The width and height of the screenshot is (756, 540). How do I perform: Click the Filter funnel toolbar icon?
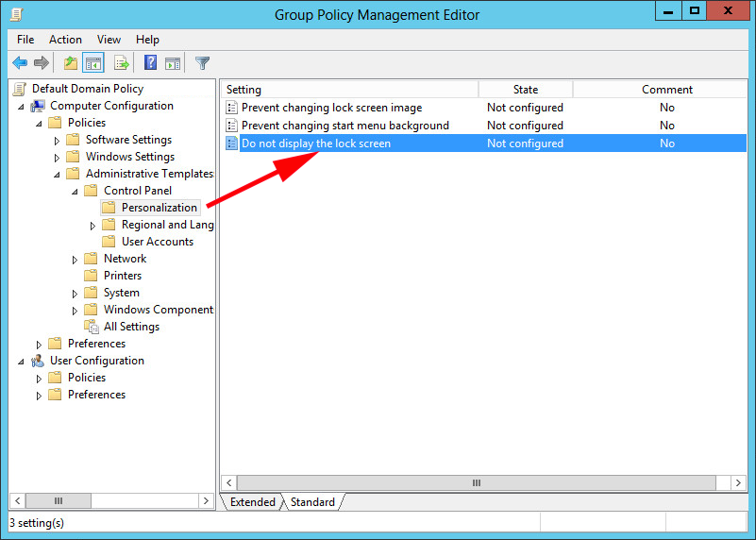coord(203,62)
